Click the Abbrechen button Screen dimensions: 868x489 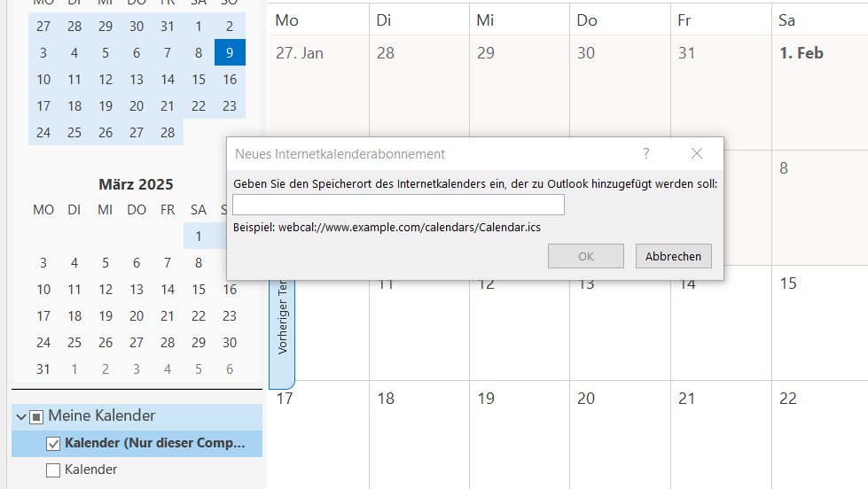coord(673,256)
